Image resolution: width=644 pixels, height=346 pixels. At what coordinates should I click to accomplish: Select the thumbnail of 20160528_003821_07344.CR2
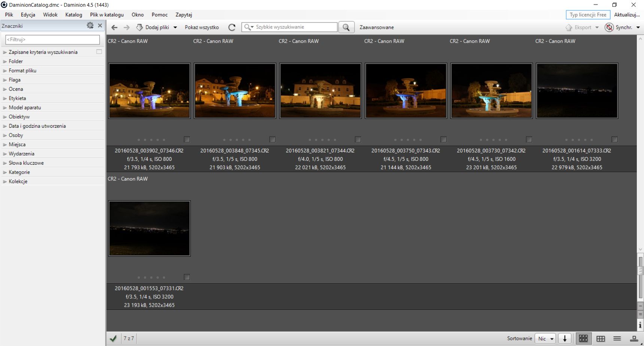tap(321, 91)
